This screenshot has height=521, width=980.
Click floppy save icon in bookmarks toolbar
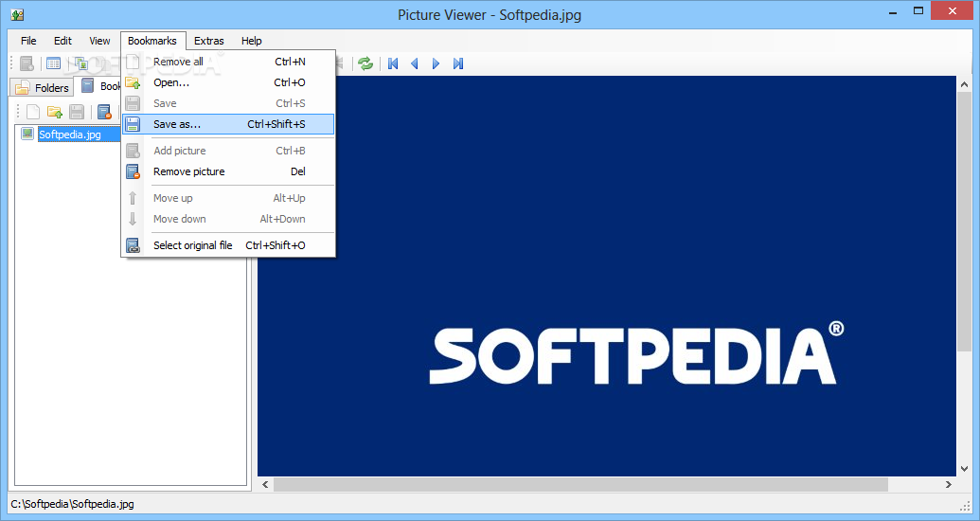tap(77, 112)
